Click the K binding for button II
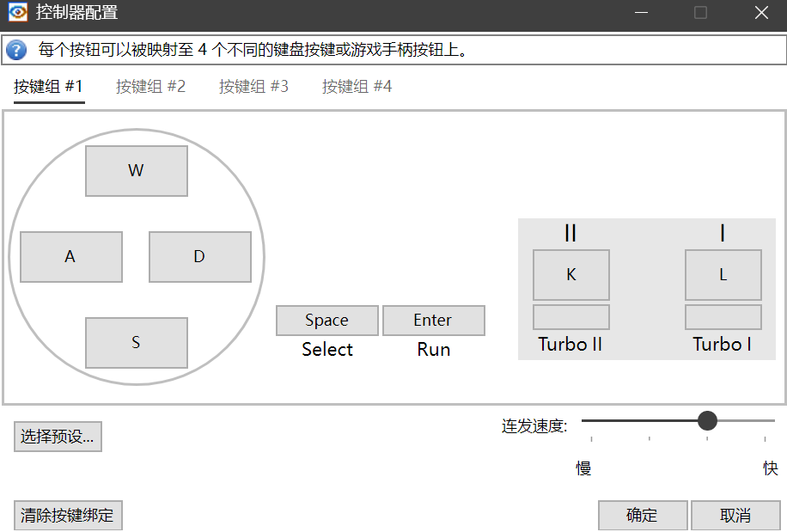Viewport: 787px width, 532px height. tap(570, 274)
